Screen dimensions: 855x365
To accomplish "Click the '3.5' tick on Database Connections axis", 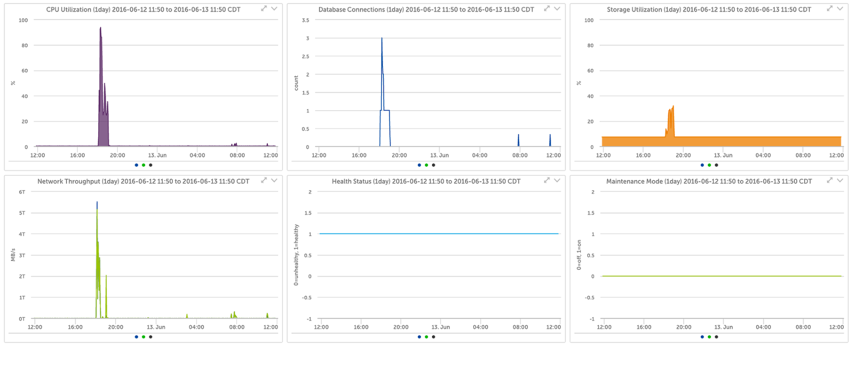I will click(305, 20).
